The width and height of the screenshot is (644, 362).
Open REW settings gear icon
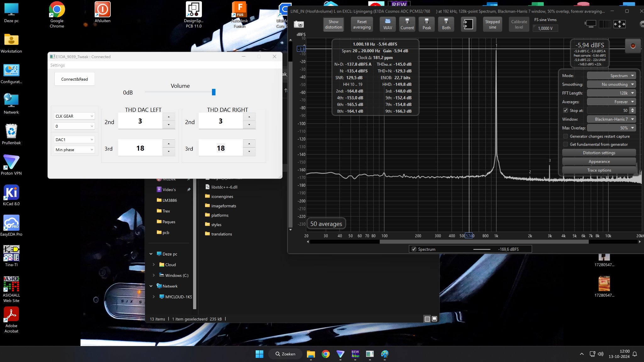(x=641, y=24)
